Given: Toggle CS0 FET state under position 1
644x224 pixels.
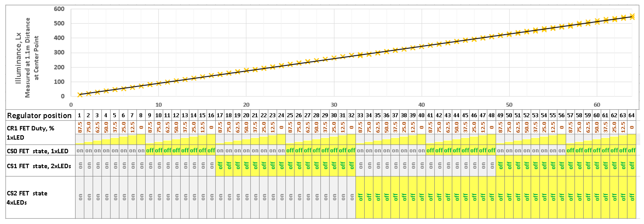Looking at the screenshot, I should tap(80, 151).
